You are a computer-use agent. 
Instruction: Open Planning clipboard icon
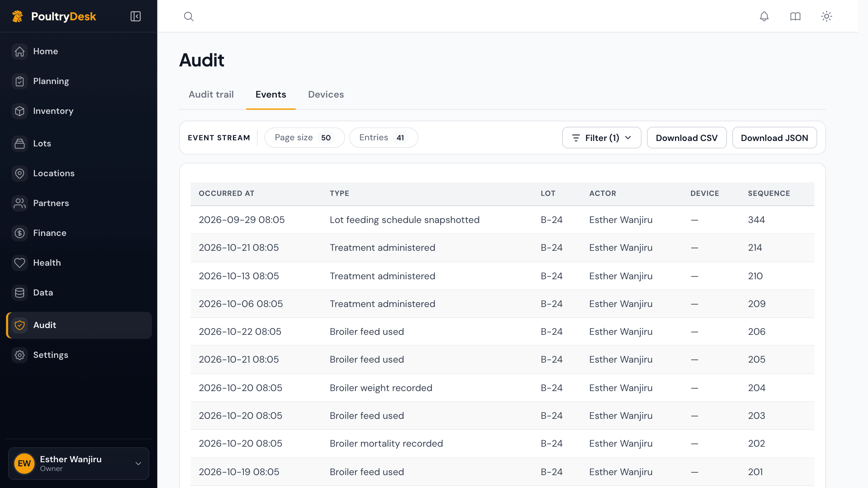coord(20,81)
